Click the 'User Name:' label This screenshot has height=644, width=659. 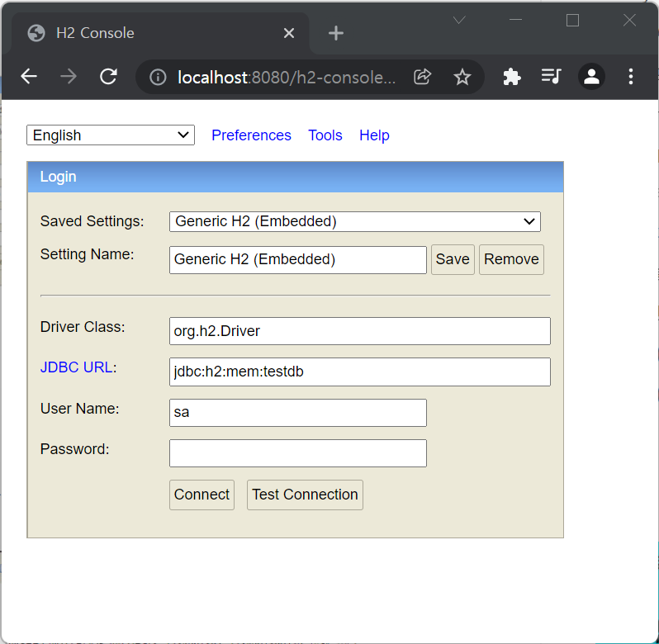click(80, 409)
